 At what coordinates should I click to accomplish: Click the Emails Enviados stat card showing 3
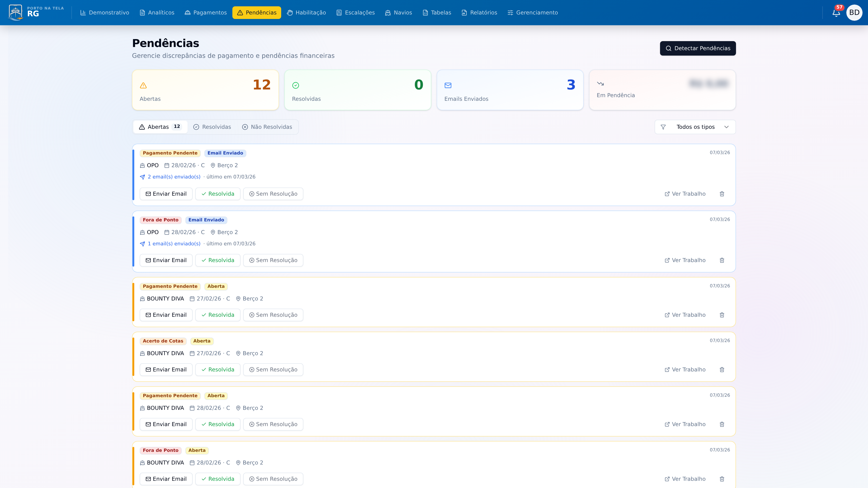(510, 90)
